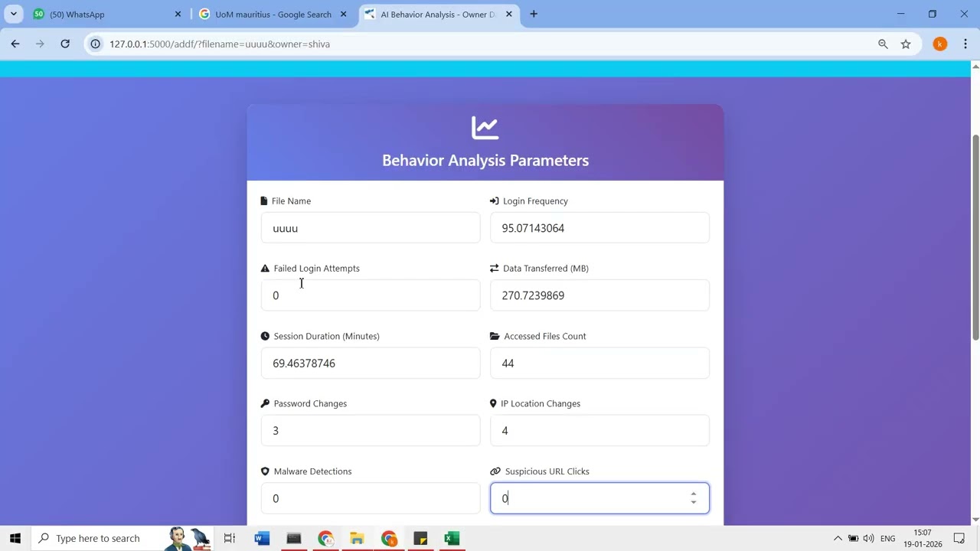Click the site information icon in the address bar
Screen dimensions: 980x551
click(x=96, y=44)
